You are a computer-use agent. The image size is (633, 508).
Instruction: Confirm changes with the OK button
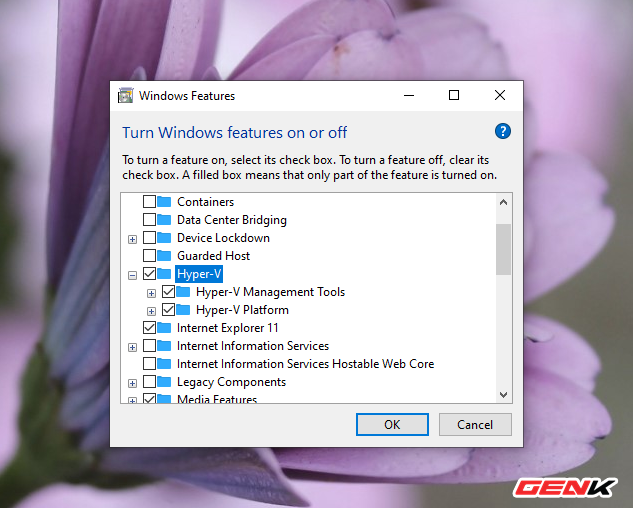[392, 424]
